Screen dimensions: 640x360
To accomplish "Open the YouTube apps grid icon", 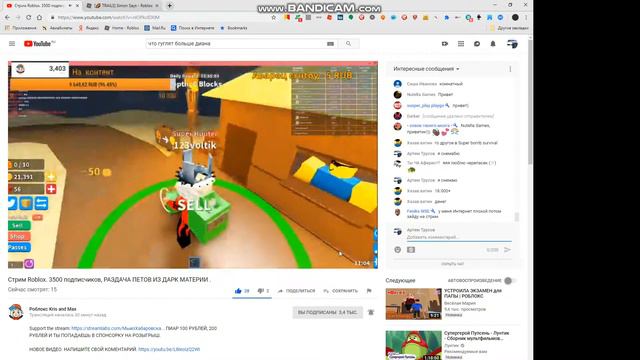I will [x=461, y=44].
